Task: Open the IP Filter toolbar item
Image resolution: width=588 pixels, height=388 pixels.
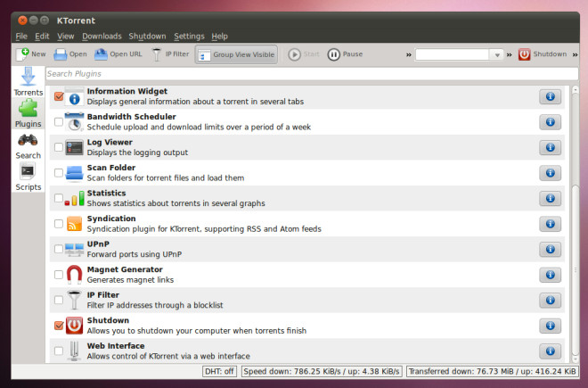Action: tap(171, 54)
